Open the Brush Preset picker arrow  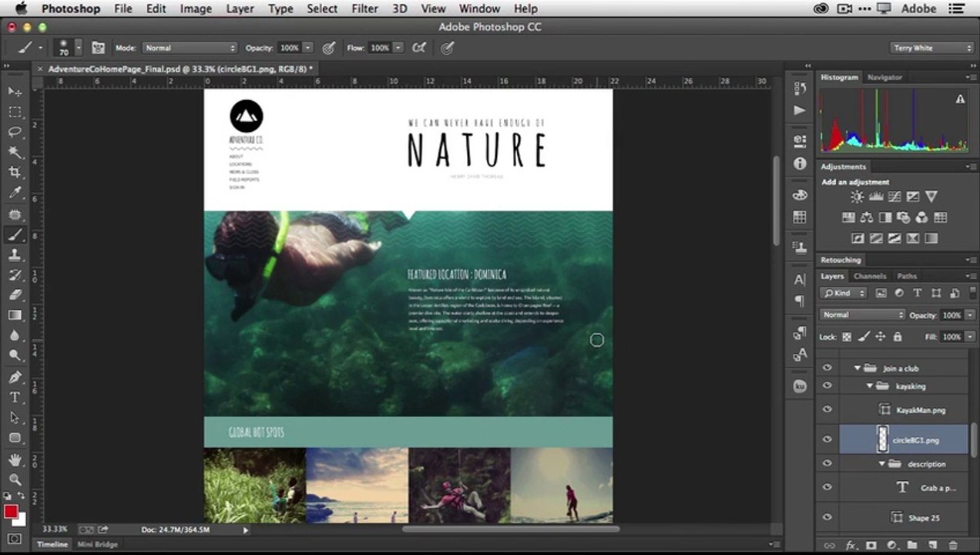click(x=78, y=48)
